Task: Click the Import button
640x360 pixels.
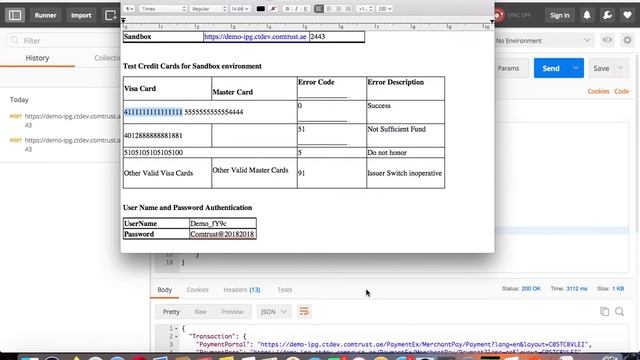Action: 81,16
